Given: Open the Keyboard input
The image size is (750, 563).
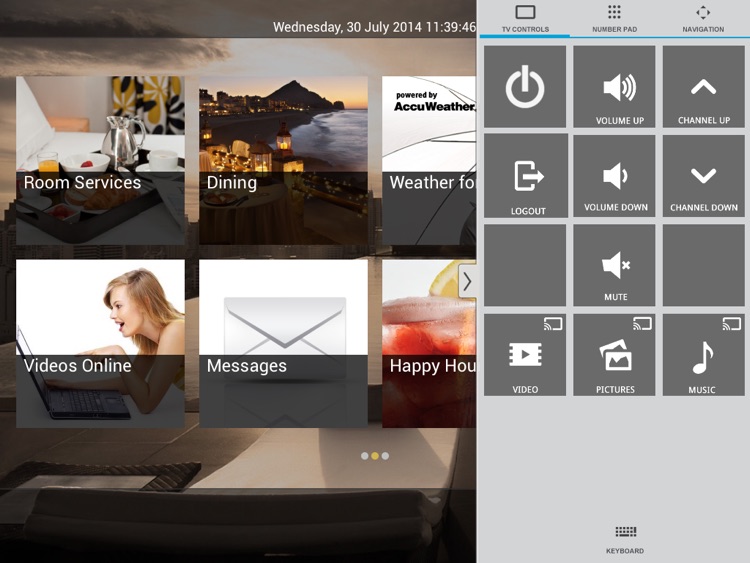Looking at the screenshot, I should (625, 540).
